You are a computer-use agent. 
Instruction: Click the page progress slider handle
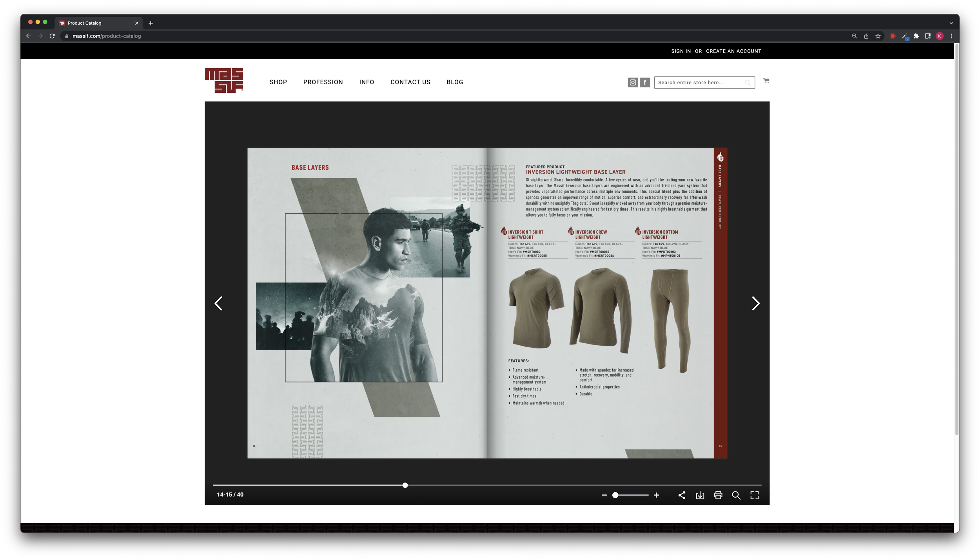(405, 485)
